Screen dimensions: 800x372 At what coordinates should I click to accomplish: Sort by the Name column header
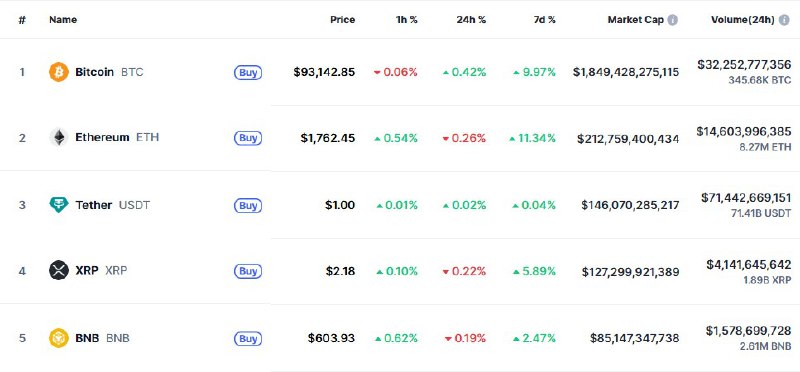tap(63, 20)
